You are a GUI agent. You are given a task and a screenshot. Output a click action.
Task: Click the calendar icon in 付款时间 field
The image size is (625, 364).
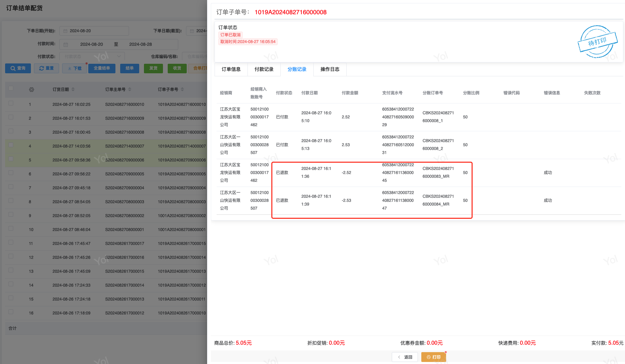pyautogui.click(x=66, y=44)
